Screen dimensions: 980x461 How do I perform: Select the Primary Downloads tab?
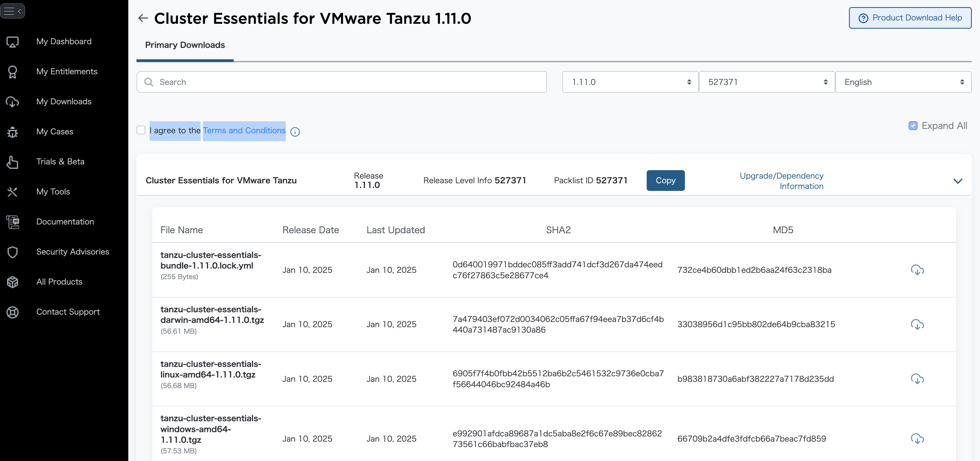point(185,45)
